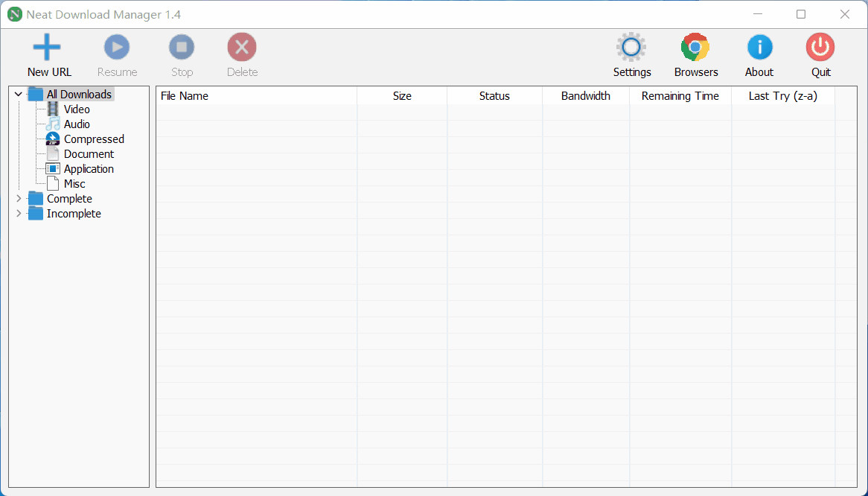Sort by Remaining Time column header
Viewport: 868px width, 496px height.
[680, 96]
